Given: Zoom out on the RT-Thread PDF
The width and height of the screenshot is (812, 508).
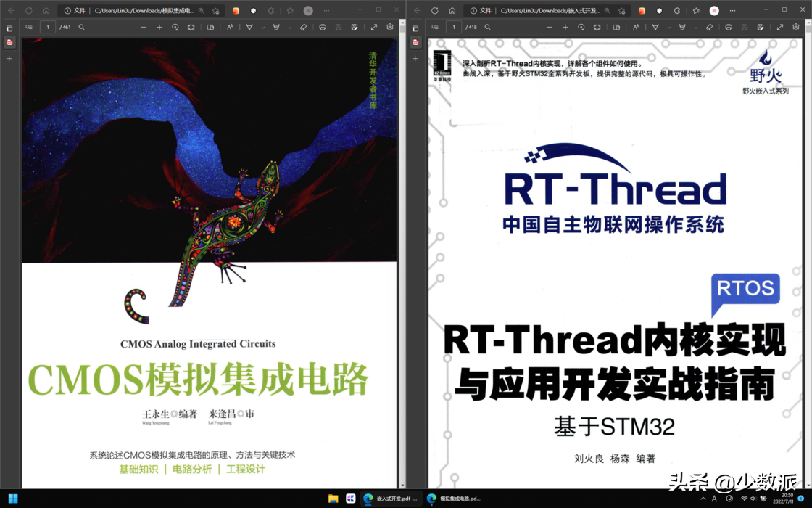Looking at the screenshot, I should pyautogui.click(x=550, y=27).
